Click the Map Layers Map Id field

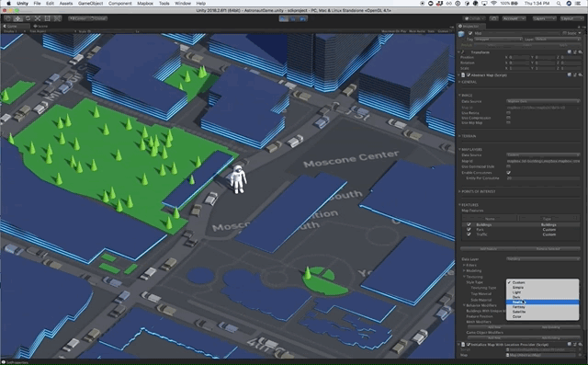pyautogui.click(x=543, y=161)
